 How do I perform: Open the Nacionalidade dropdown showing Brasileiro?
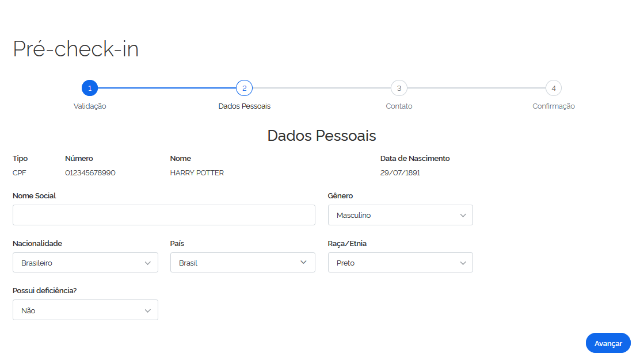[85, 263]
